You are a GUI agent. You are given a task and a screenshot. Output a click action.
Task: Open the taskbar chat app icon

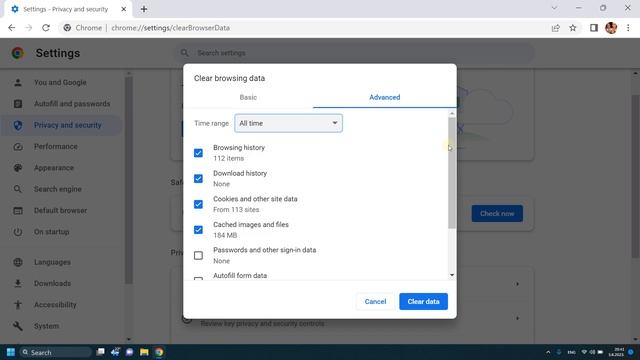129,352
